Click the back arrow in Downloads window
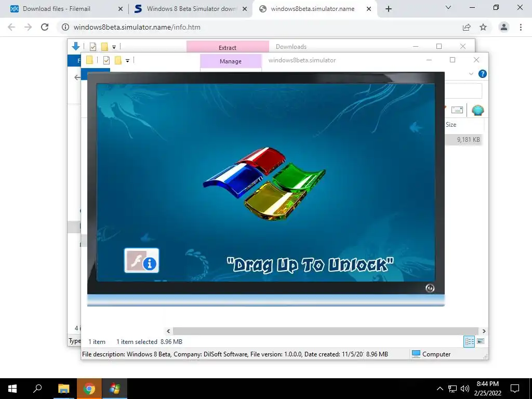The width and height of the screenshot is (532, 399). [x=77, y=77]
